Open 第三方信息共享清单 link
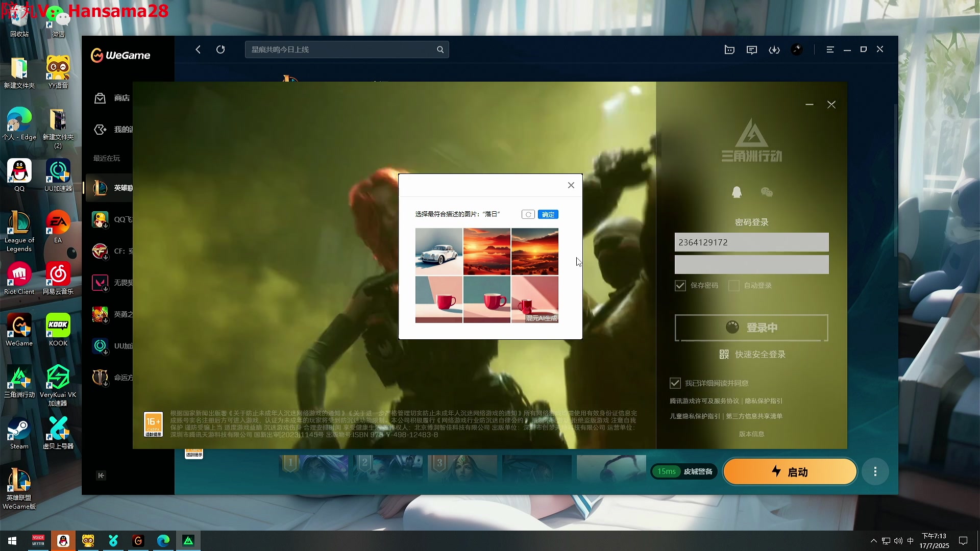 (x=754, y=416)
